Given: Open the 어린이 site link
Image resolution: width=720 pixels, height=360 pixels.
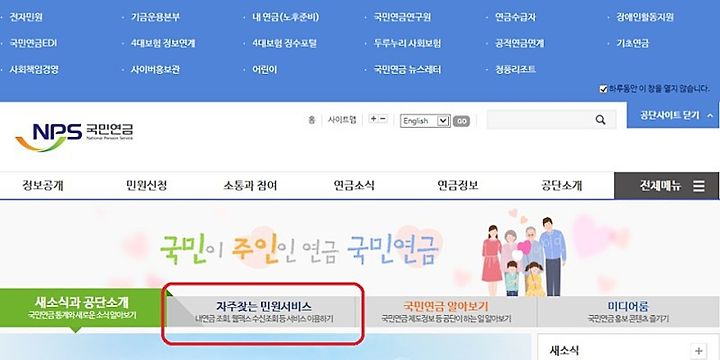Looking at the screenshot, I should pyautogui.click(x=264, y=70).
